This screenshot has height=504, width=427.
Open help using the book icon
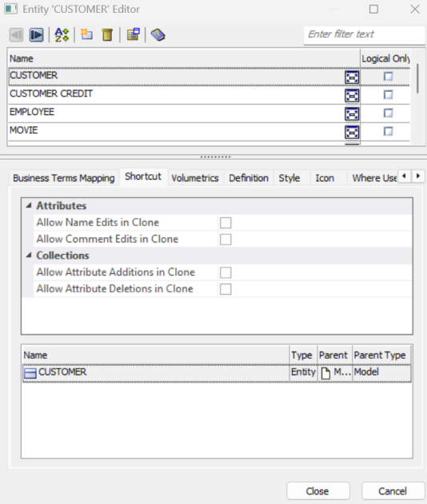[x=158, y=34]
